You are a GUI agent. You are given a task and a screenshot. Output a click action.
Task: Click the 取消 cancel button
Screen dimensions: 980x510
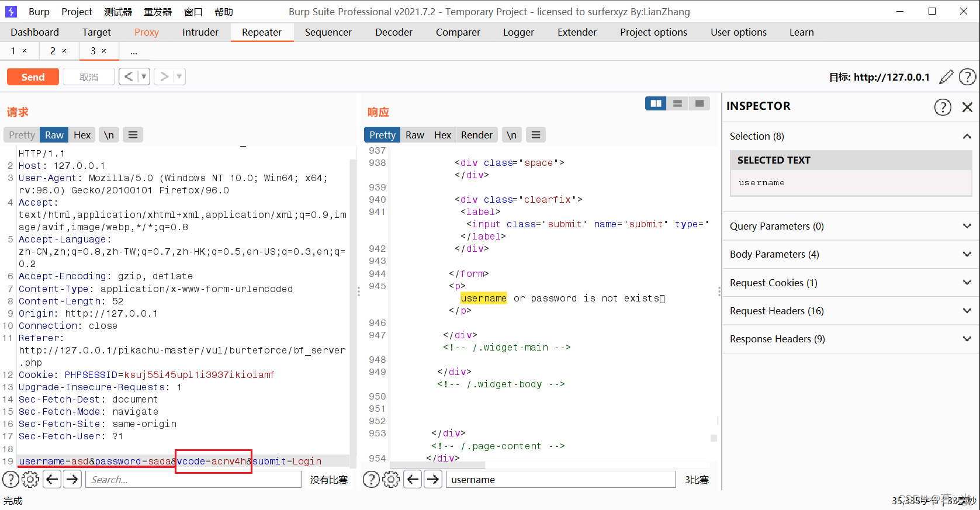click(89, 77)
